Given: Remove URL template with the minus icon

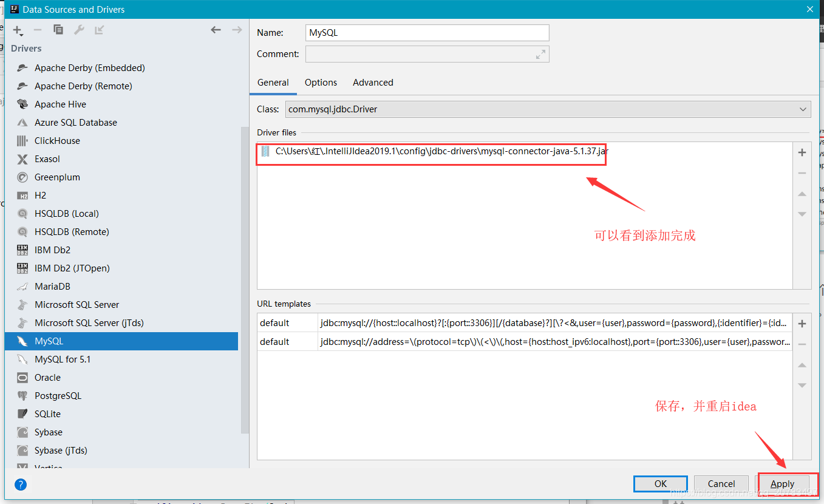Looking at the screenshot, I should click(x=802, y=344).
